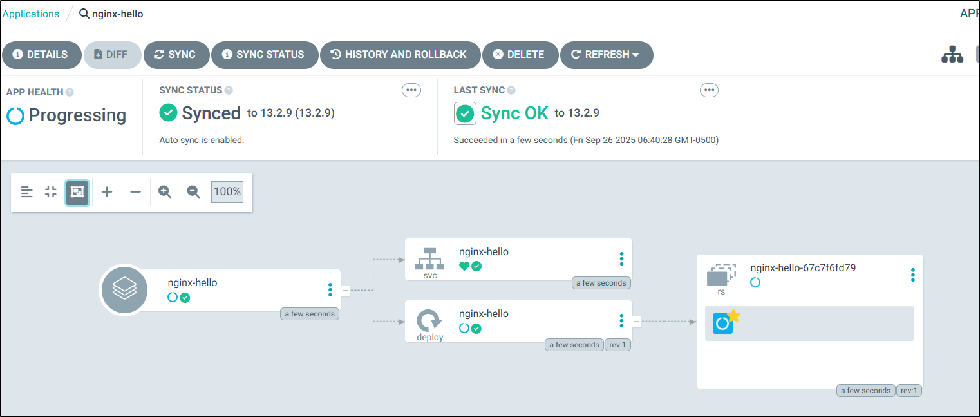Toggle the fit-to-screen view button
Viewport: 980px width, 417px height.
click(x=77, y=192)
